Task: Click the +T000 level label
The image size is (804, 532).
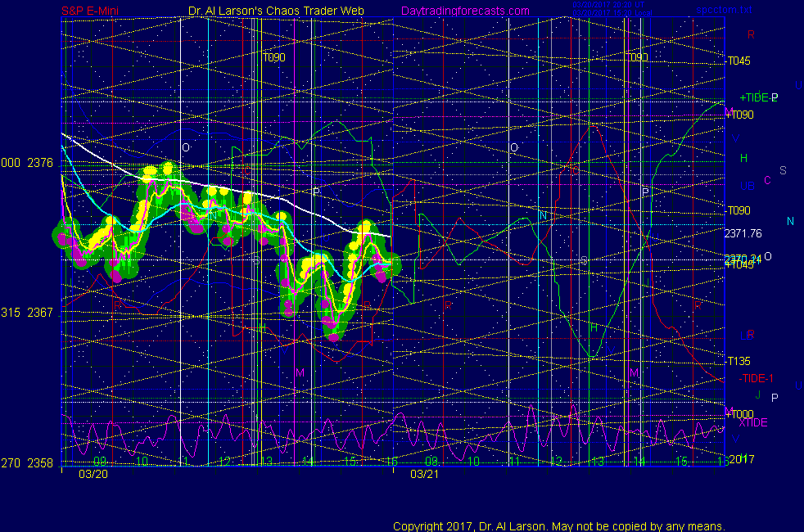Action: pyautogui.click(x=739, y=414)
